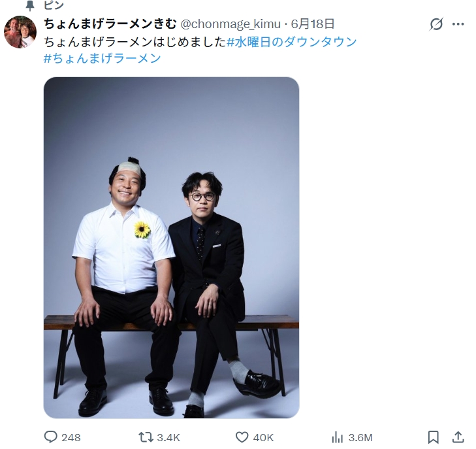Bookmark this post
The width and height of the screenshot is (476, 449).
click(433, 437)
